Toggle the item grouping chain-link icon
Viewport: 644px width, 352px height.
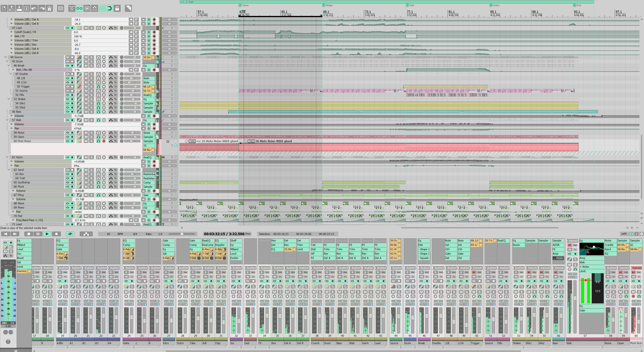(79, 9)
